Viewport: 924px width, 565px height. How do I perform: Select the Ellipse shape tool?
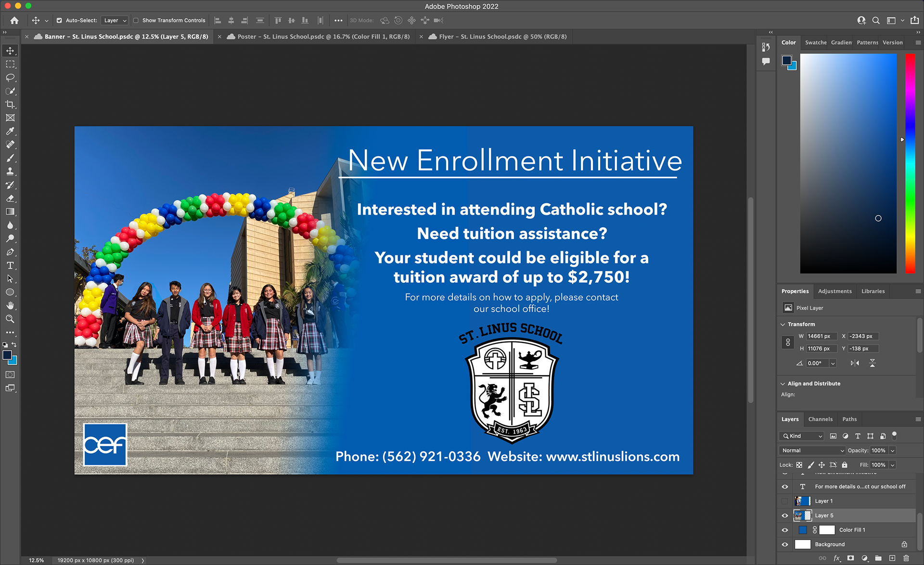pos(10,292)
